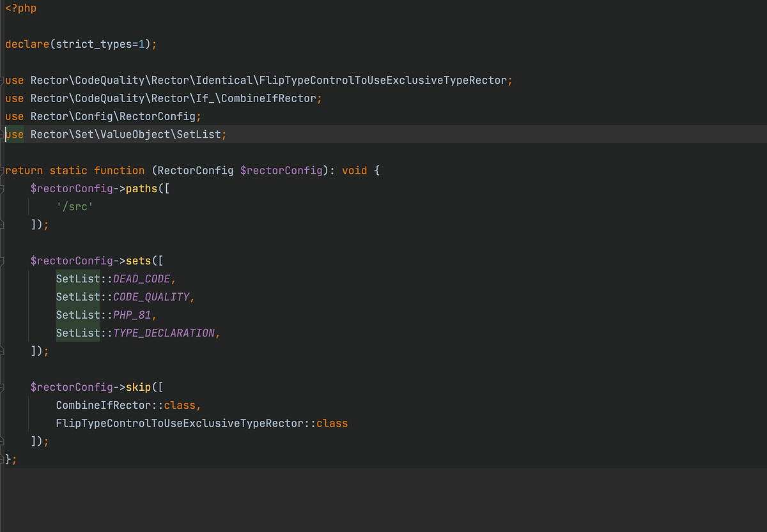The image size is (767, 532).
Task: Collapse the paths array fold region
Action: point(3,188)
